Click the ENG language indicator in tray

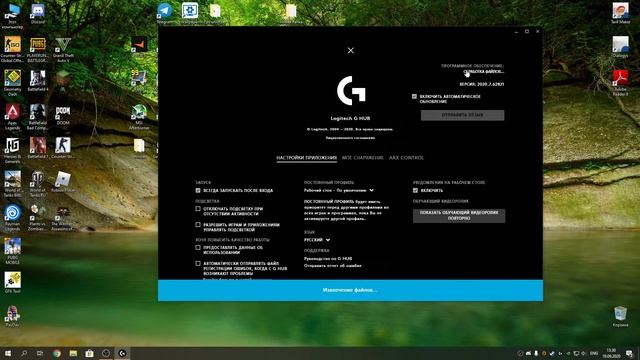coord(594,353)
